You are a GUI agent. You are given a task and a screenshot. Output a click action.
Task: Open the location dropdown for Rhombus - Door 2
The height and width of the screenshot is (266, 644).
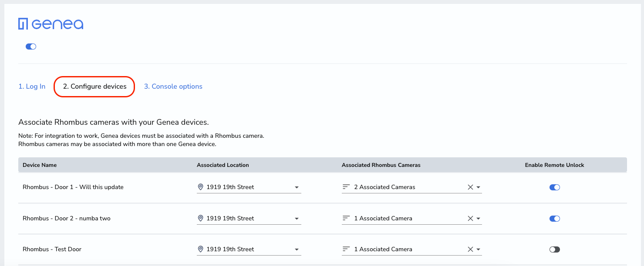coord(297,218)
